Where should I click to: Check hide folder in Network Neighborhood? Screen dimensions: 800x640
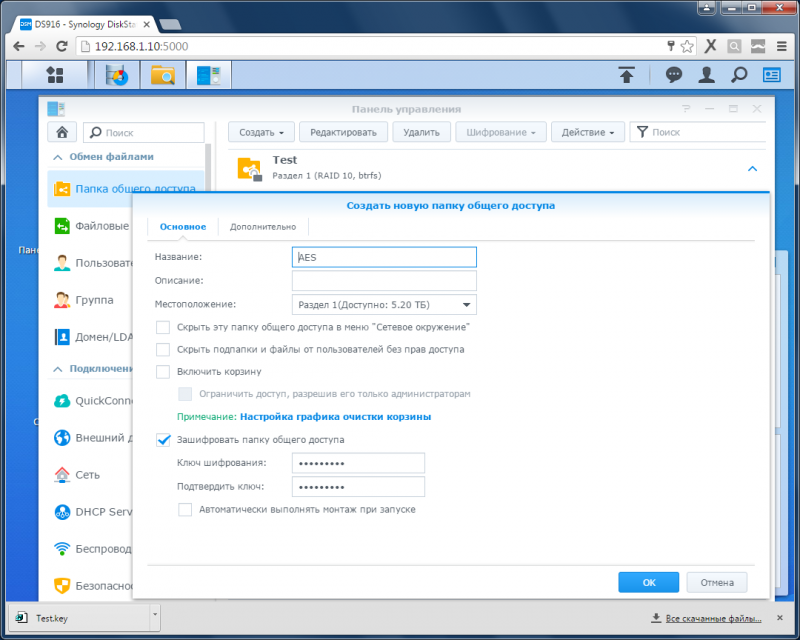[163, 327]
